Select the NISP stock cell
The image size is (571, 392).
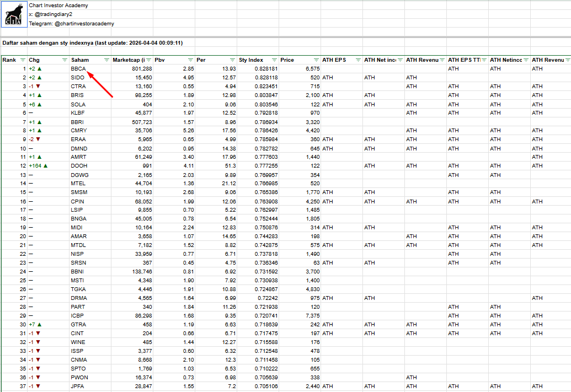tap(90, 254)
